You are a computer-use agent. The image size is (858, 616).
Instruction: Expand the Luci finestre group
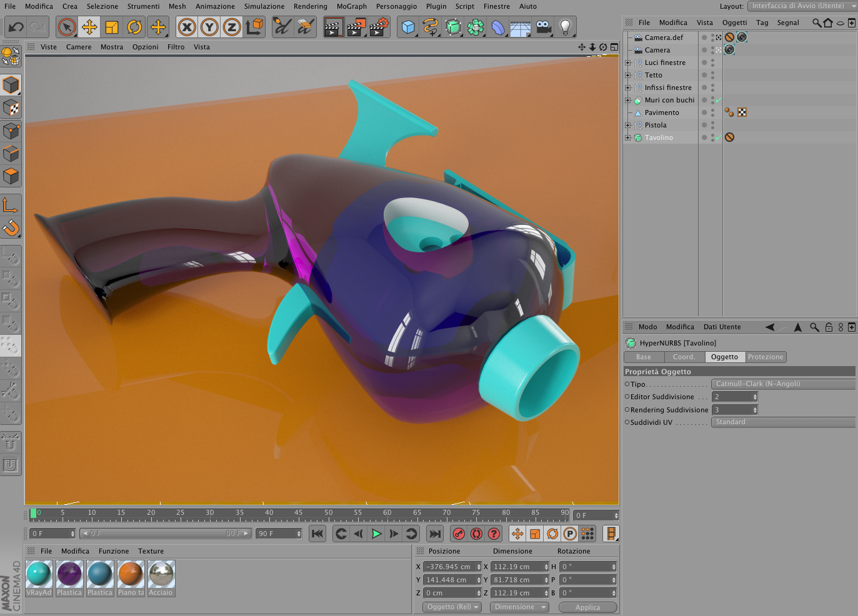(628, 62)
